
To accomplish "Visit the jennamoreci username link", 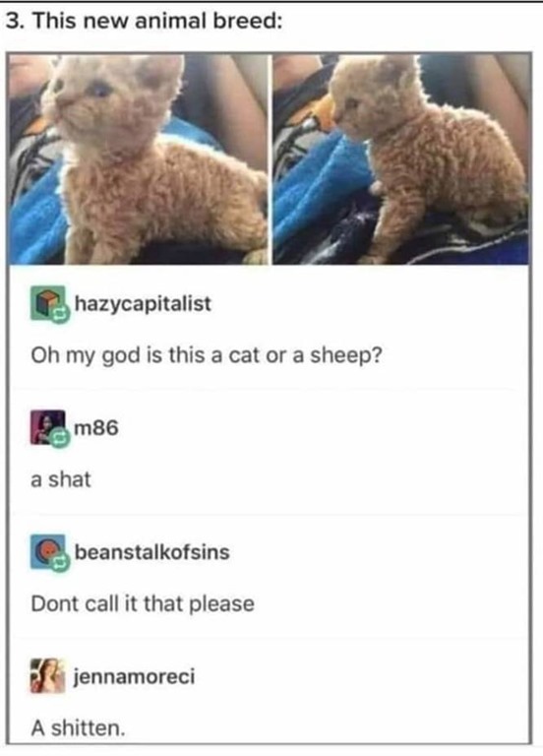I will click(135, 676).
